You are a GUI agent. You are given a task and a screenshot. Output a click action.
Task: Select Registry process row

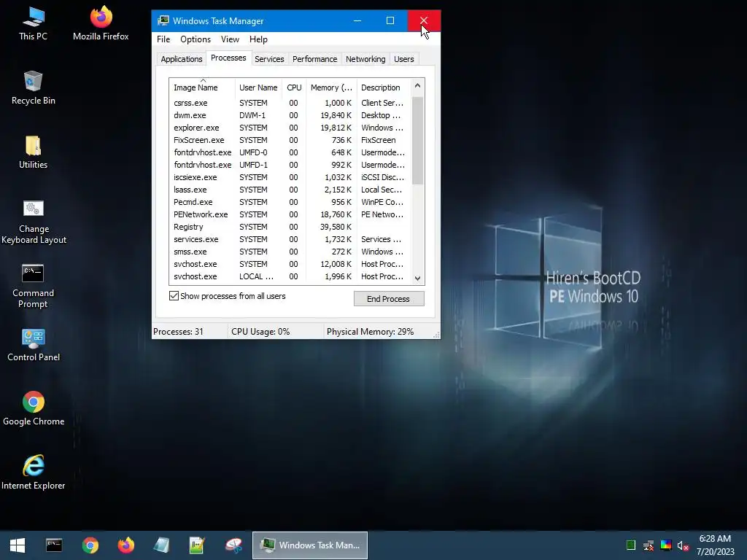pyautogui.click(x=290, y=227)
